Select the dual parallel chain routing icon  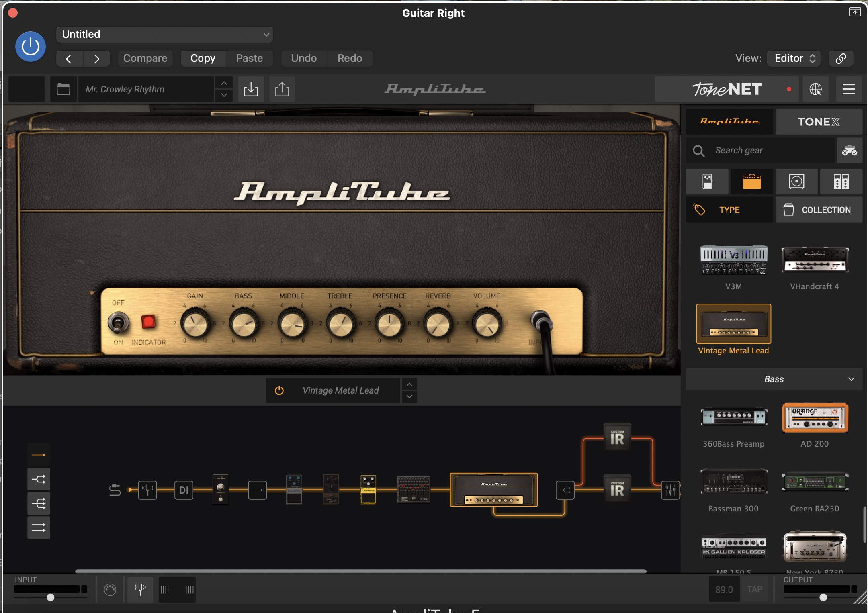pyautogui.click(x=39, y=528)
